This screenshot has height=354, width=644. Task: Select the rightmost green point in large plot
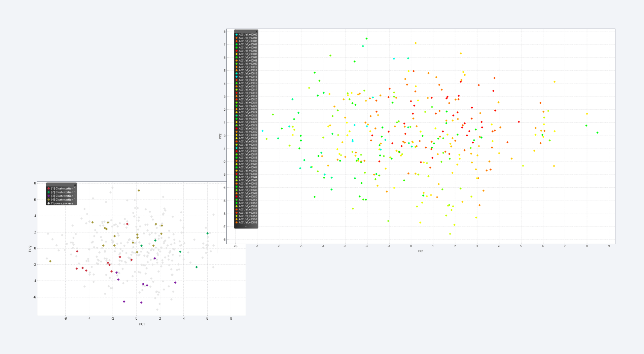coord(597,133)
